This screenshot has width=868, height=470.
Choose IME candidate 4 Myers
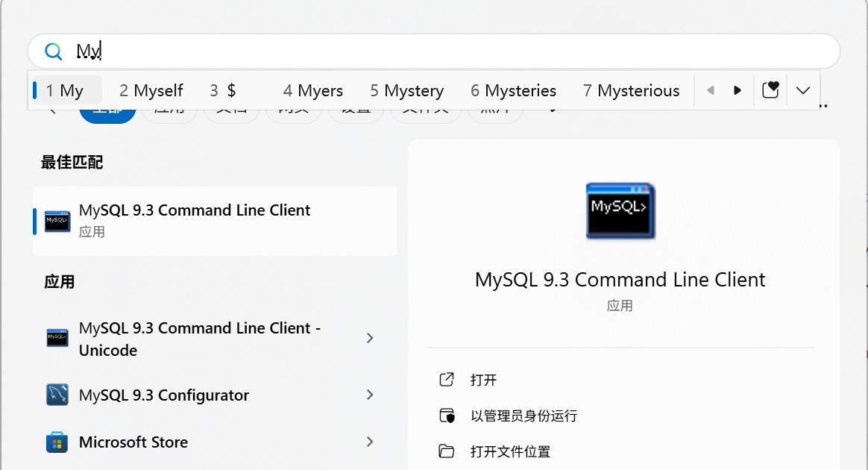coord(312,90)
